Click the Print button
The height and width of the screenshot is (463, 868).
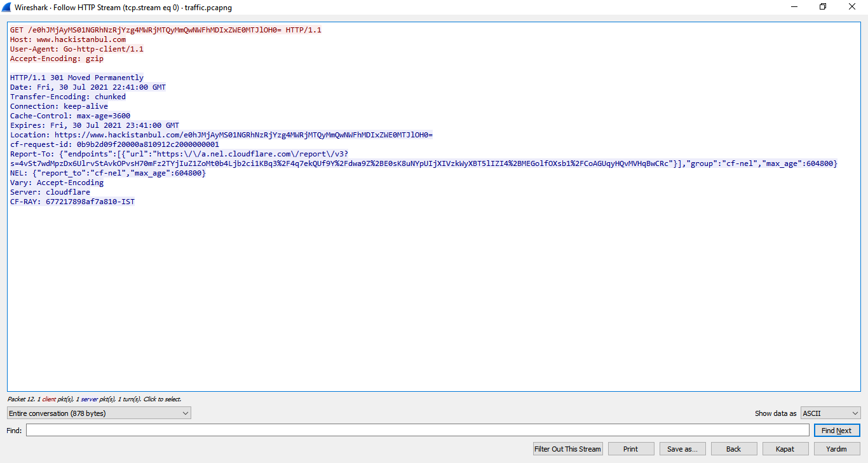pos(631,449)
